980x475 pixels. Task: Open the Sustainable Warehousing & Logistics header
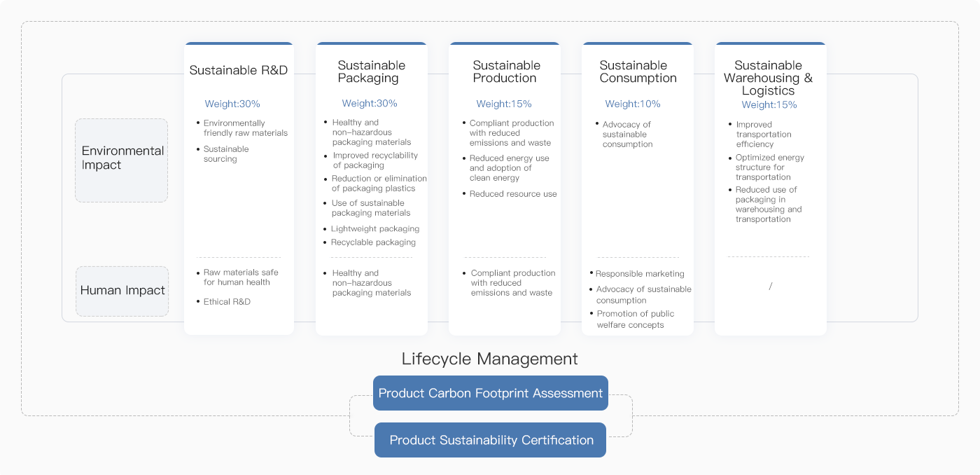(x=768, y=78)
